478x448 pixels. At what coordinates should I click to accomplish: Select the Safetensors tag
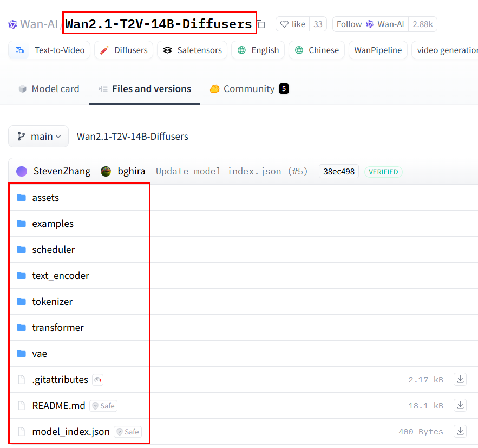click(192, 50)
